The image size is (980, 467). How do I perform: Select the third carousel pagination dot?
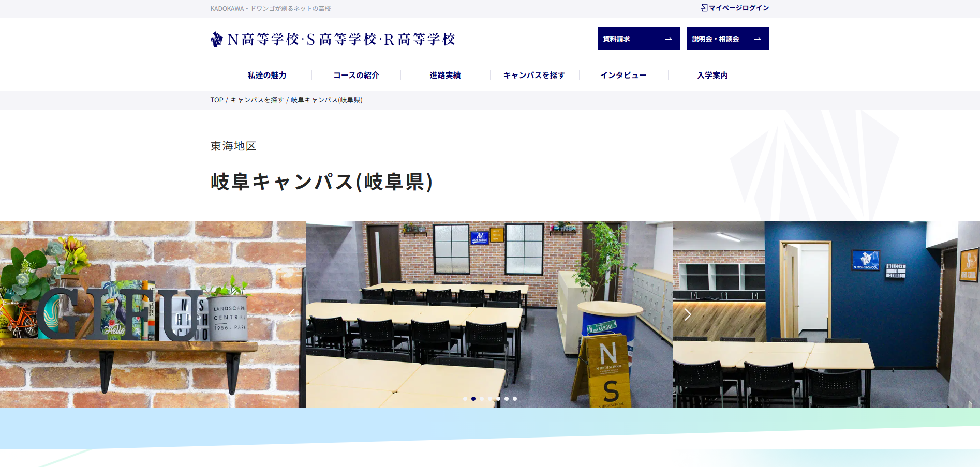coord(482,399)
